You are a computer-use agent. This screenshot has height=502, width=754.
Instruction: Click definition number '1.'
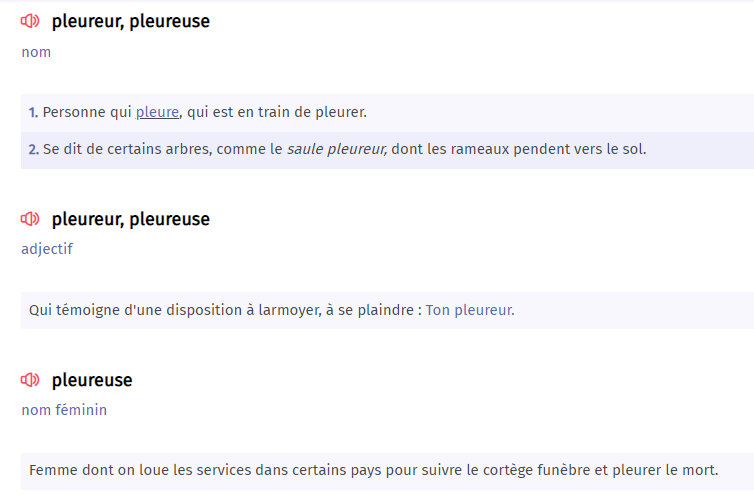[33, 113]
